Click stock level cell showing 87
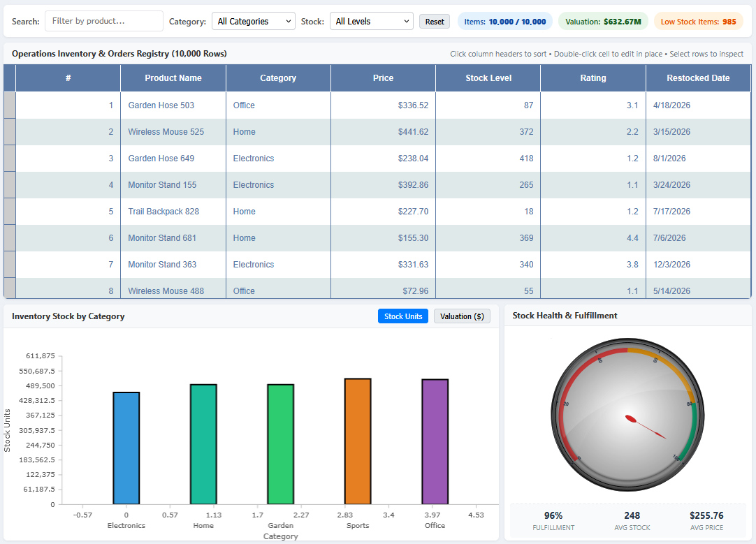This screenshot has height=544, width=756. click(488, 105)
